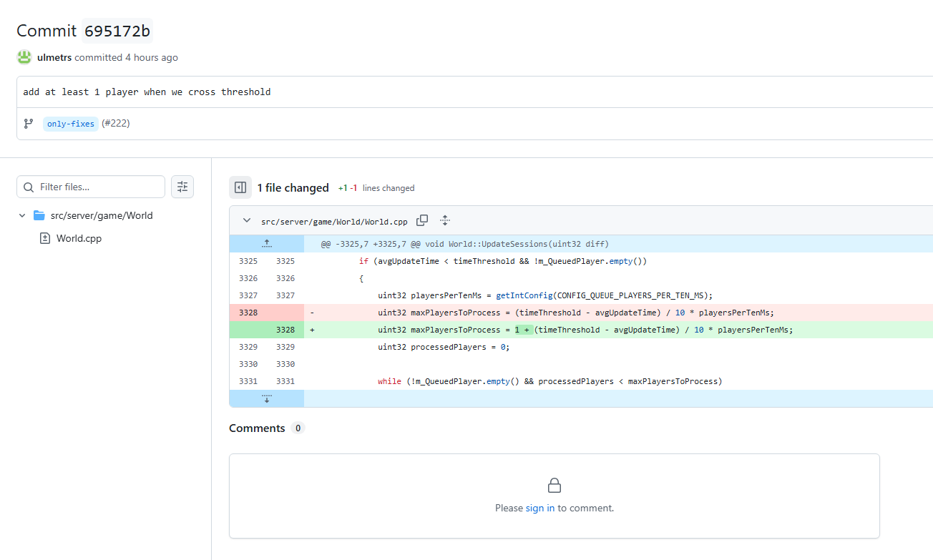The width and height of the screenshot is (933, 560).
Task: Open the src/server/game/World/World.cpp file path link
Action: click(336, 220)
